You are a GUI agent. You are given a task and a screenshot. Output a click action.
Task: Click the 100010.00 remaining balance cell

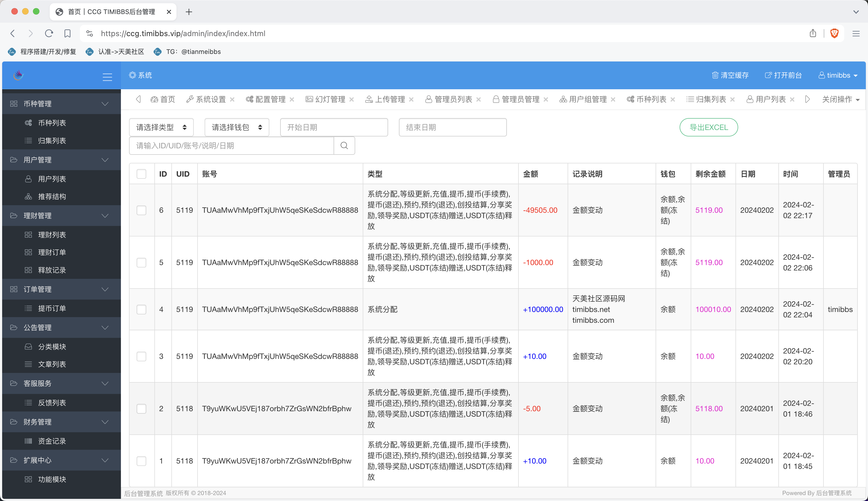point(713,309)
